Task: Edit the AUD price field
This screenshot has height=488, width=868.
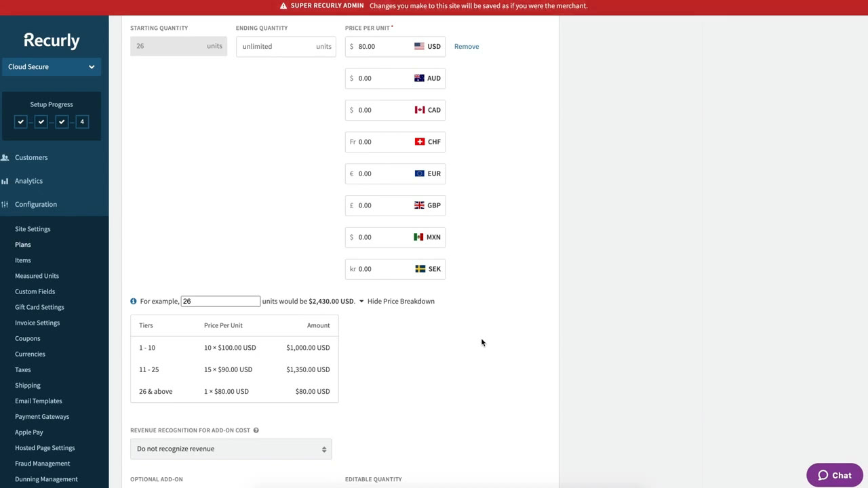Action: 395,78
